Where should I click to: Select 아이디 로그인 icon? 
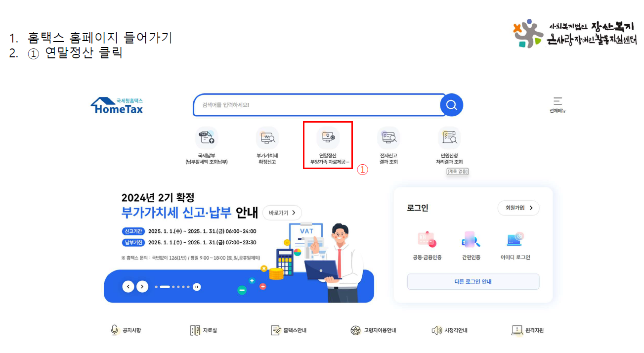pyautogui.click(x=515, y=240)
